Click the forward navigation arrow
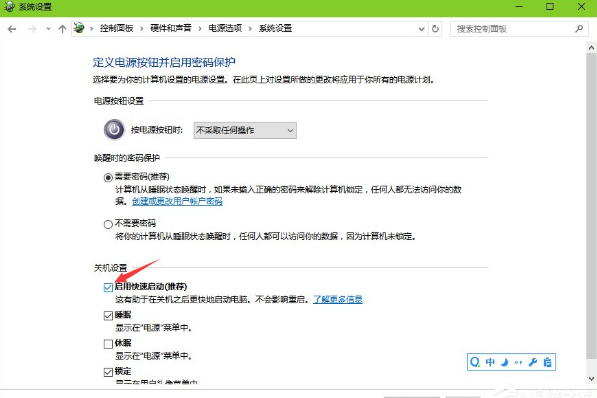The image size is (597, 398). pyautogui.click(x=32, y=29)
